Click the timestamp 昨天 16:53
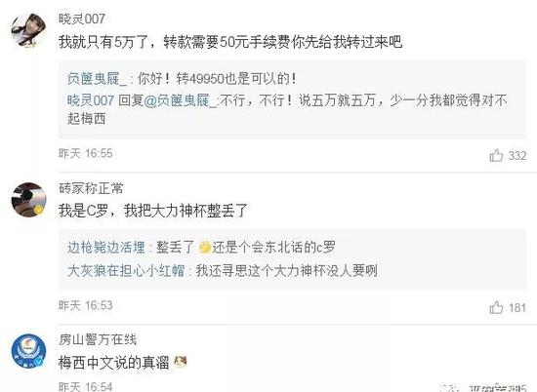The height and width of the screenshot is (392, 537). click(86, 305)
